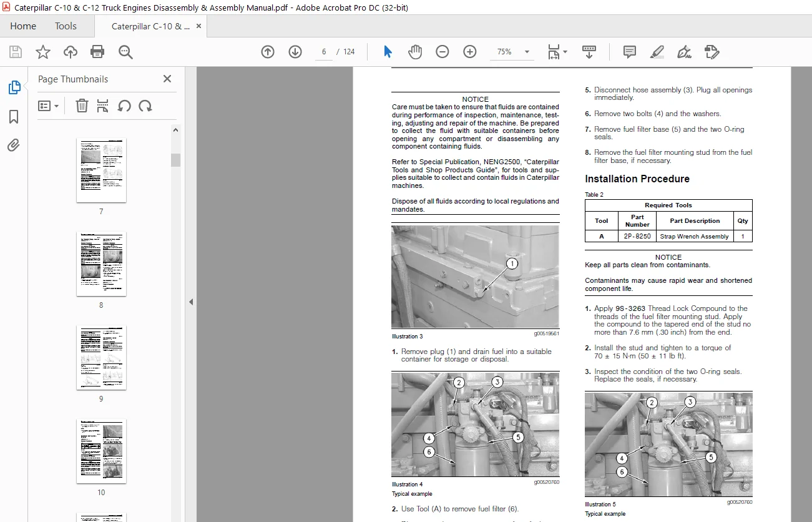Click the thumbnails panel scrollbar thumb
Image resolution: width=812 pixels, height=522 pixels.
(176, 160)
